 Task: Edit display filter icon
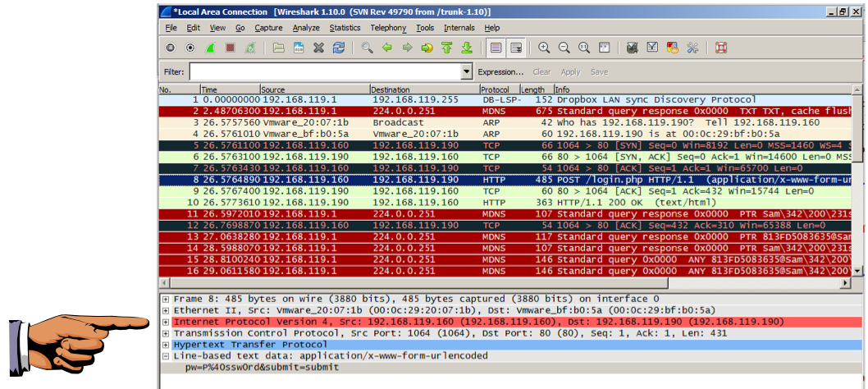[653, 48]
